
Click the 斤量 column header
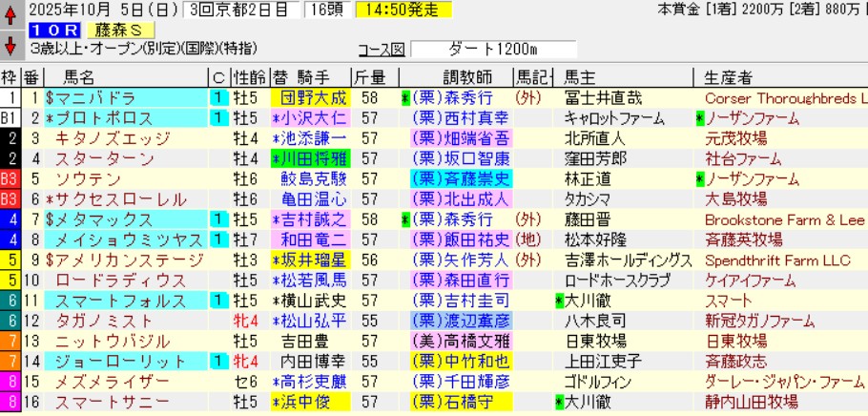click(x=370, y=77)
